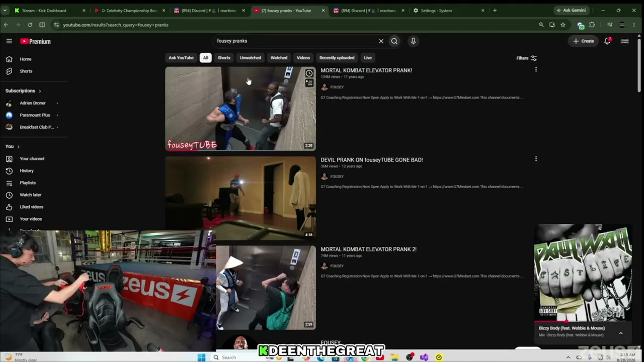Image resolution: width=644 pixels, height=362 pixels.
Task: Go to the YouTube Premium home logo
Action: (x=35, y=41)
